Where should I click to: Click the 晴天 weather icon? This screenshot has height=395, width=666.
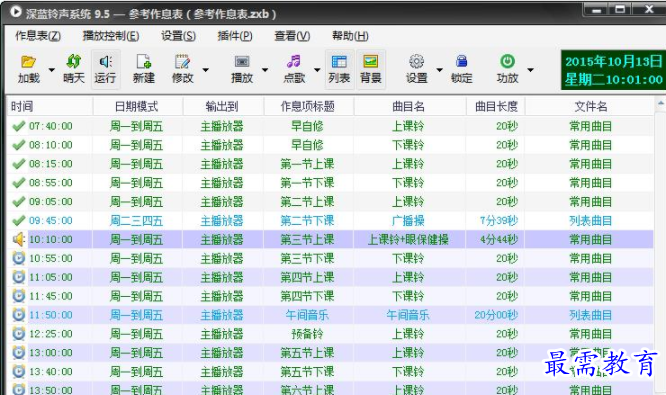tap(74, 62)
